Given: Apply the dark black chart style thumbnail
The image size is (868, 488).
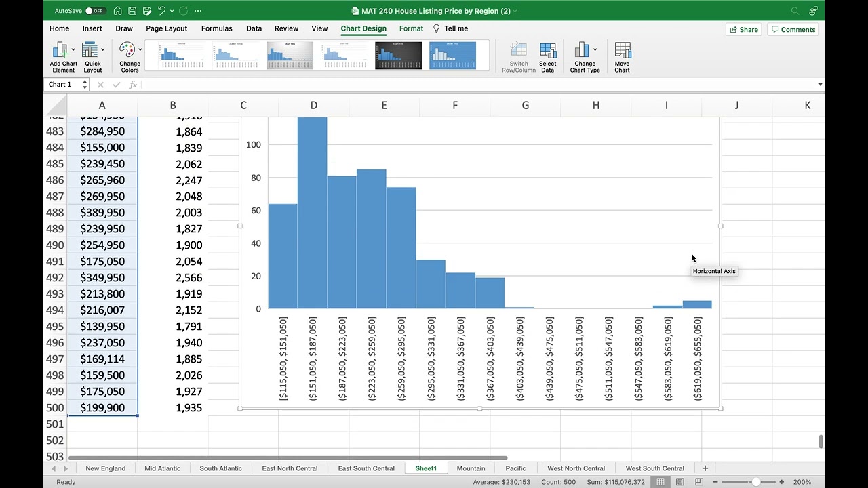Looking at the screenshot, I should (398, 56).
